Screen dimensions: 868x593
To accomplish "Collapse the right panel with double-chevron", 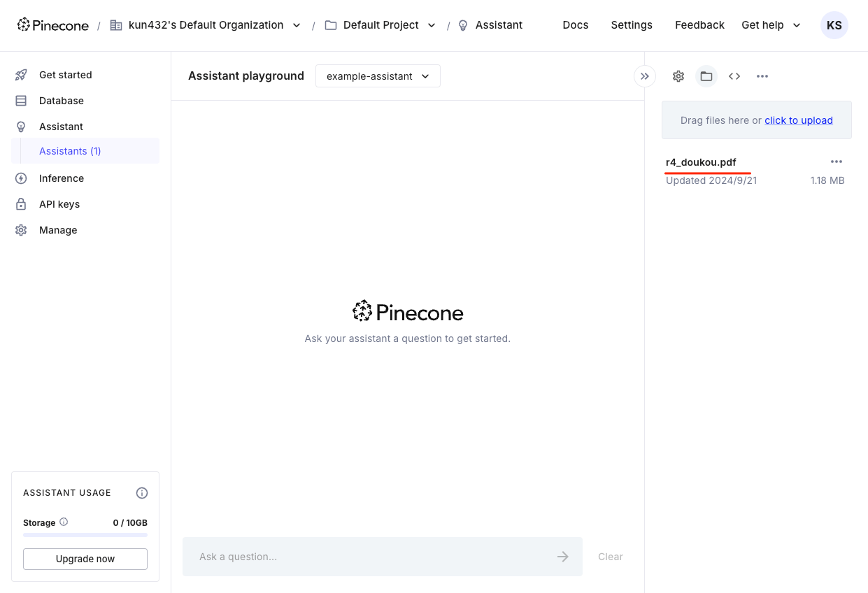I will [x=645, y=76].
